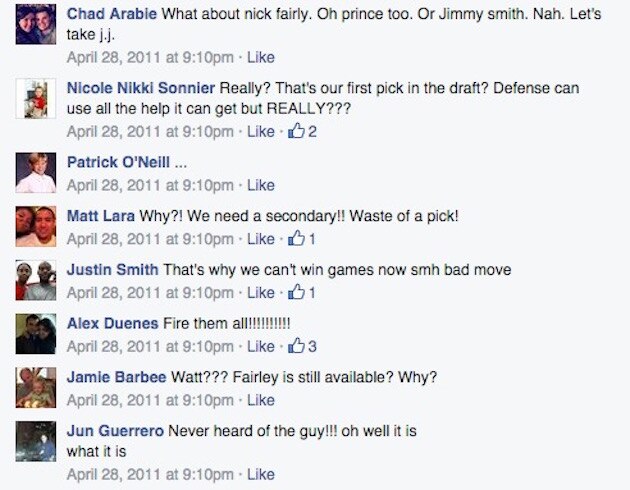Click the thumbs-up icon on Nicole's comment

pos(297,132)
